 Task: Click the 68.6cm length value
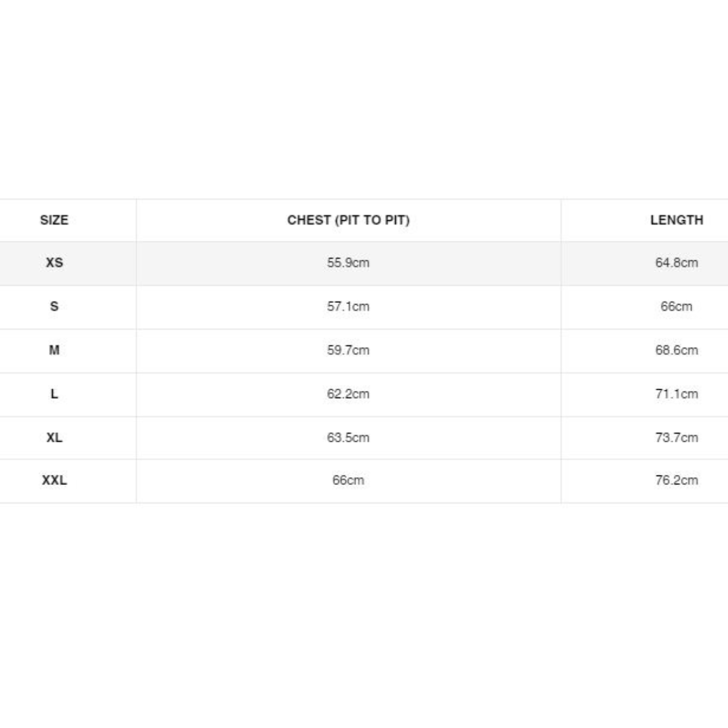(x=676, y=350)
